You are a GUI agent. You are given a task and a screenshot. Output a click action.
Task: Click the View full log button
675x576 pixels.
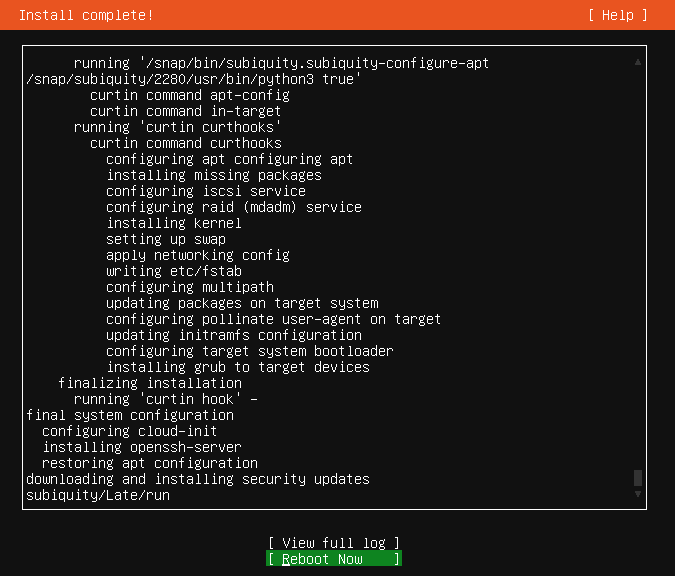(334, 543)
